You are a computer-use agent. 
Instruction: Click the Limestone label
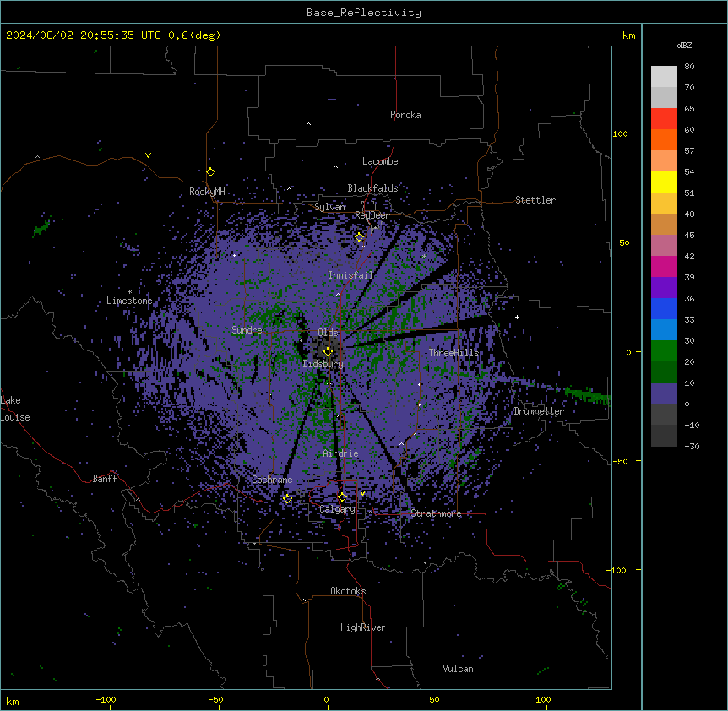click(129, 301)
